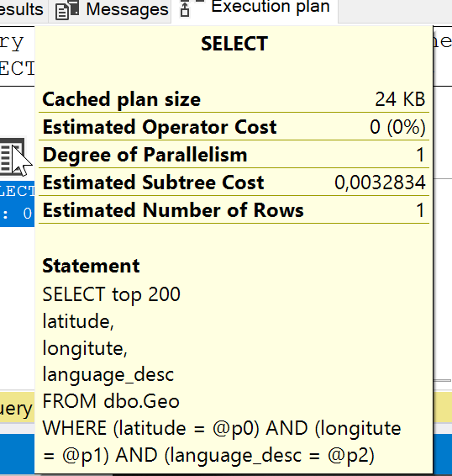Click the 'FROM dbo.Geo' statement line

point(111,401)
